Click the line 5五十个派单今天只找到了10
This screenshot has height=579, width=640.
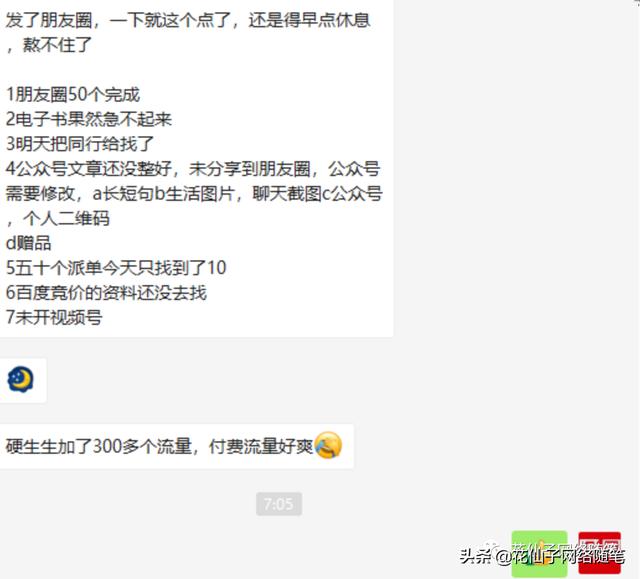click(x=116, y=268)
